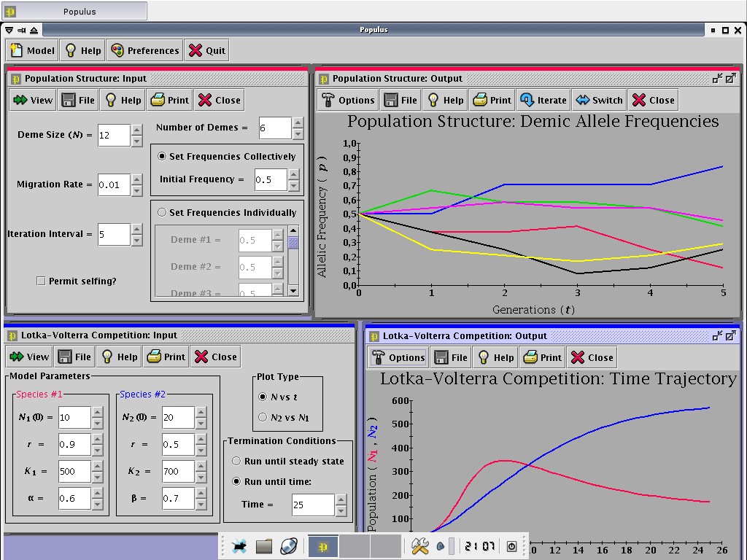Click Populus tab in the top taskbar
747x560 pixels.
pos(75,11)
